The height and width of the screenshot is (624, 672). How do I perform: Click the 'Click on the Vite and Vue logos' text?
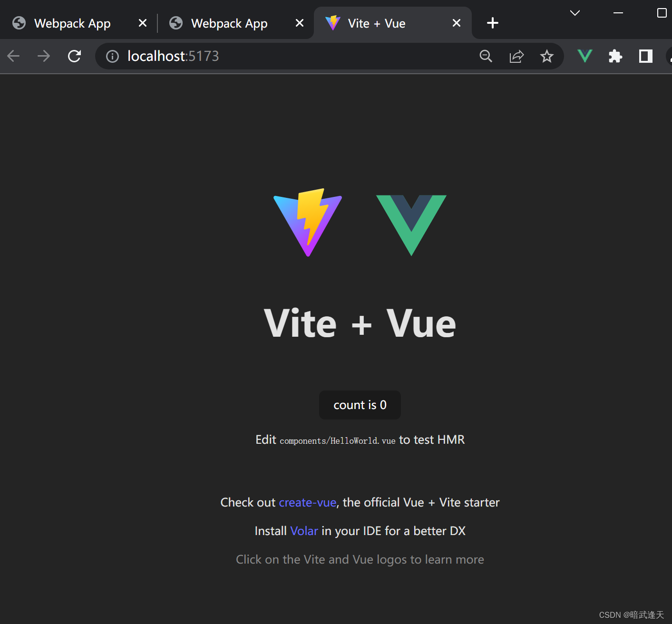tap(360, 560)
